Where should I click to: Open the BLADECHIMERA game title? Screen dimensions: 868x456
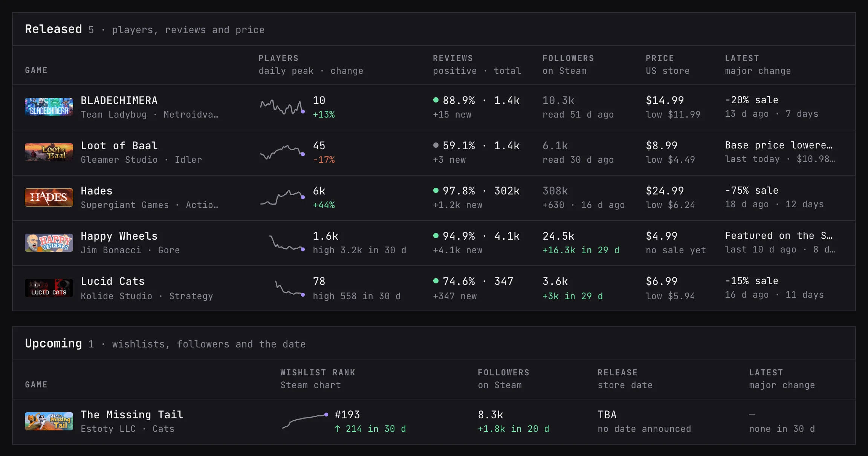(x=119, y=100)
